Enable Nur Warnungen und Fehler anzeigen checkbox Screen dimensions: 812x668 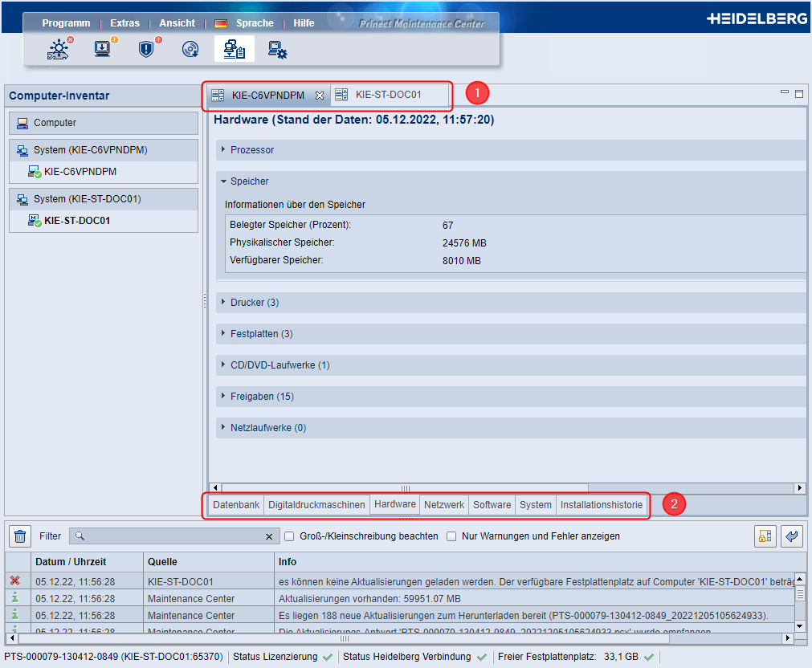(451, 536)
